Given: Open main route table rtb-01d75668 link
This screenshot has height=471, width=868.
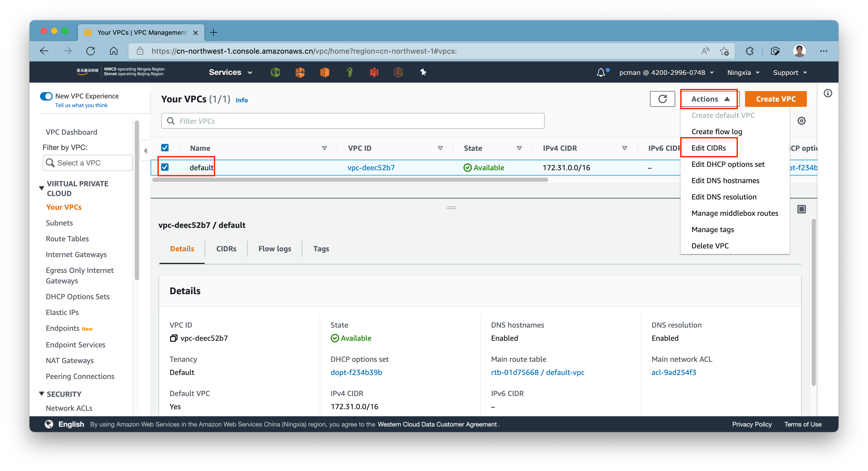Looking at the screenshot, I should (x=537, y=372).
